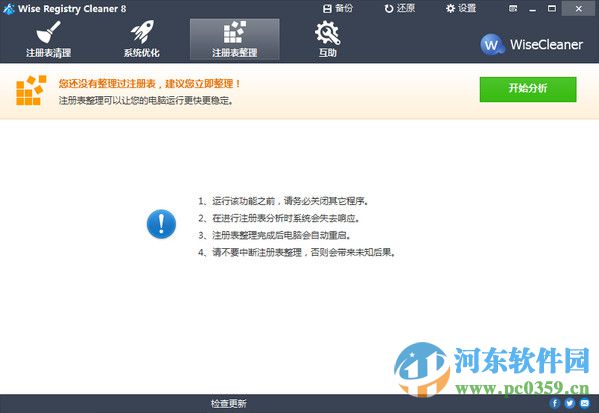
Task: Click the blue exclamation info icon
Action: (x=161, y=224)
